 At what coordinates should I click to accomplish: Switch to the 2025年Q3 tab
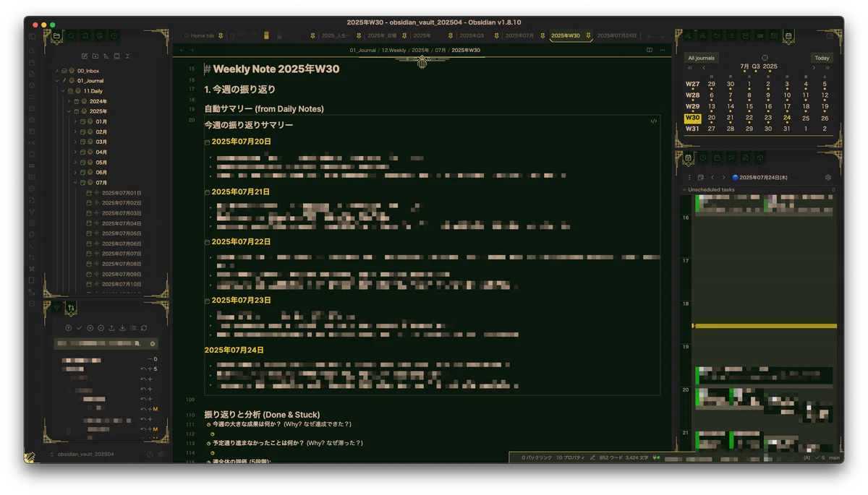[x=472, y=35]
